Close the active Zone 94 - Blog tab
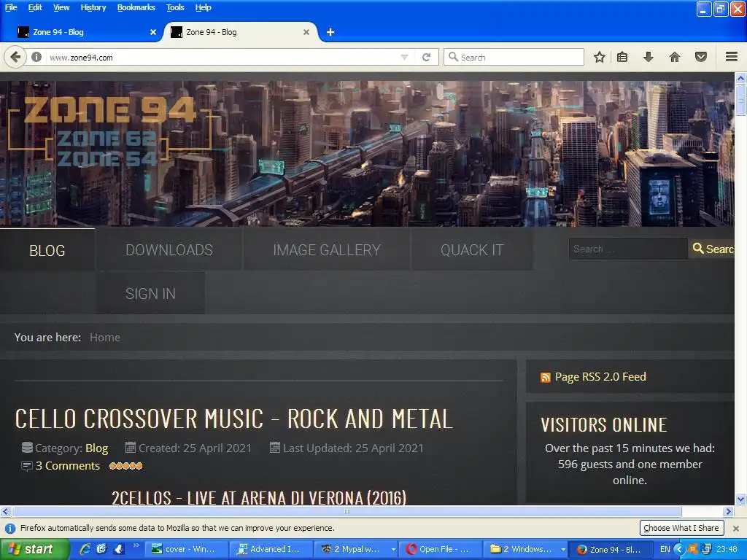This screenshot has height=560, width=747. click(306, 32)
